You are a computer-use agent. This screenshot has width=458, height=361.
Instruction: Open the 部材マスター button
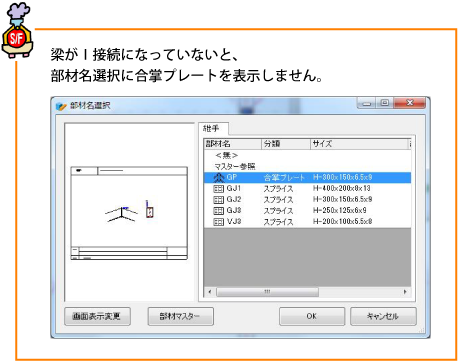click(x=180, y=316)
